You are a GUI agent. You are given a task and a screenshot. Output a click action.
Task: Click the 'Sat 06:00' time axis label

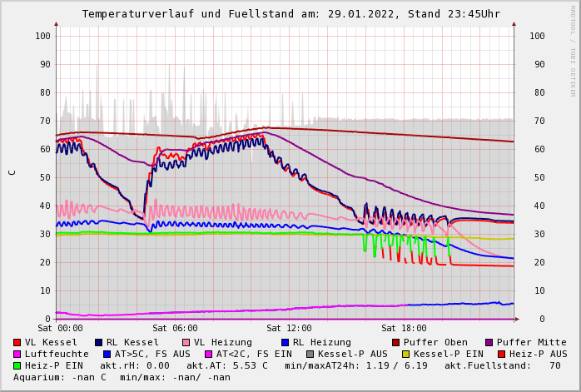[175, 329]
